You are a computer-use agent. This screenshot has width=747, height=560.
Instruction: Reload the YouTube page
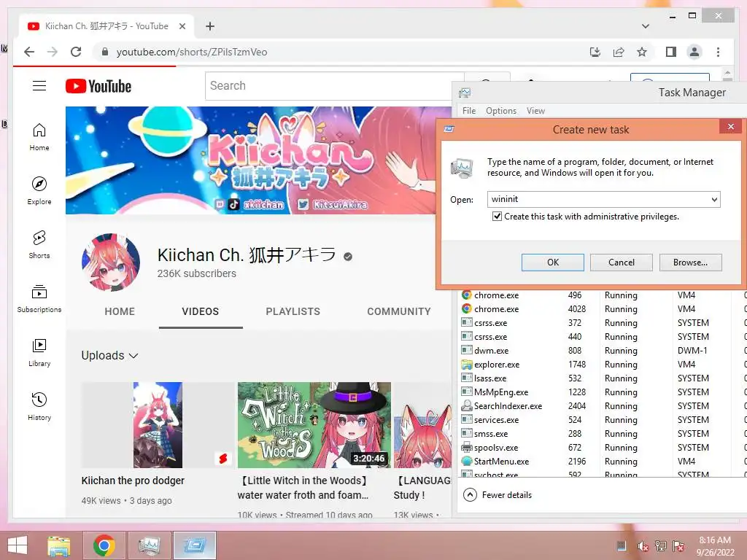[76, 52]
